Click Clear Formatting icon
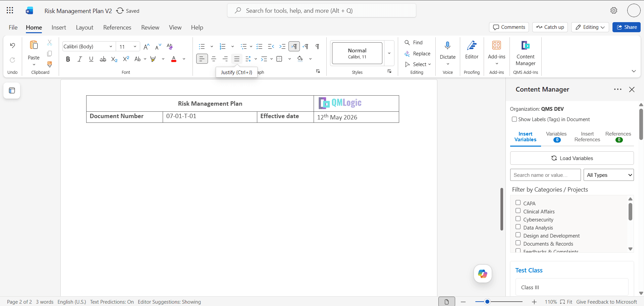The height and width of the screenshot is (306, 644). pyautogui.click(x=170, y=47)
